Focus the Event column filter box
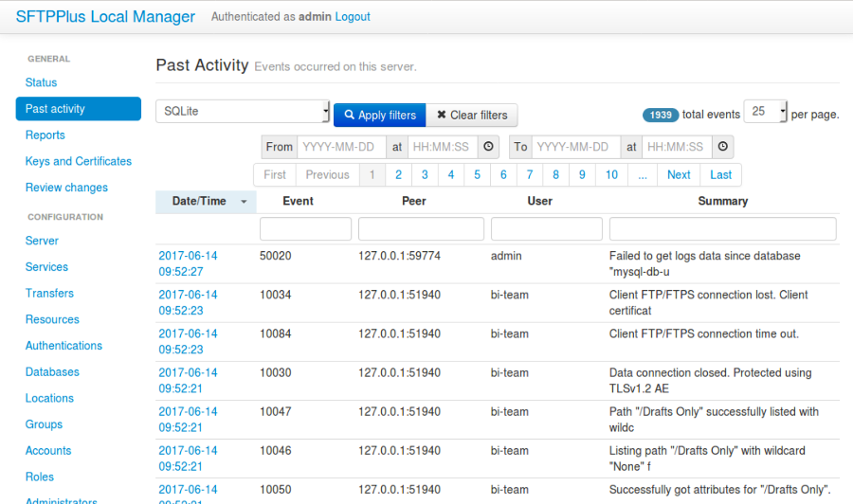The width and height of the screenshot is (853, 504). point(305,228)
